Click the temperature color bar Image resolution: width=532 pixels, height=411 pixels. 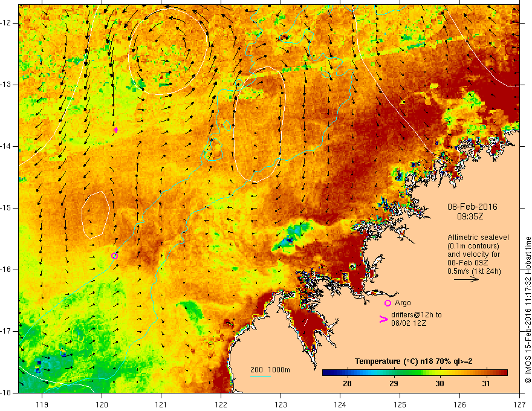point(415,372)
